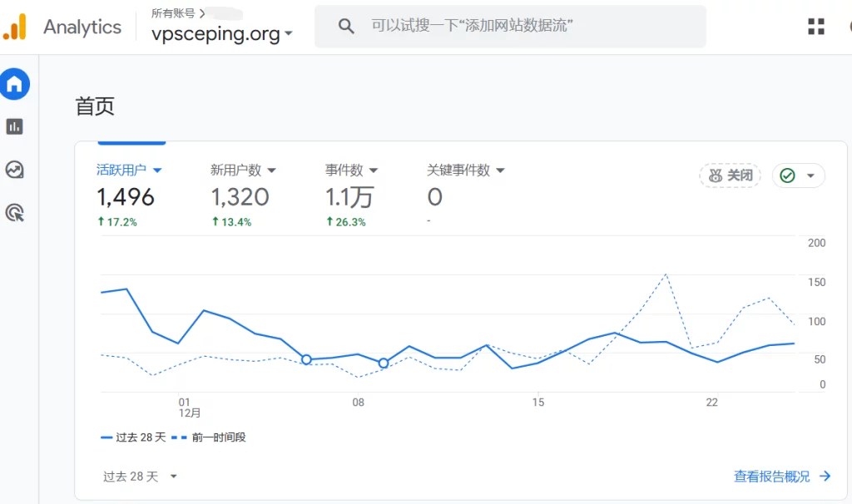Open the 过去 28 天 date range dropdown
852x504 pixels.
click(x=140, y=477)
